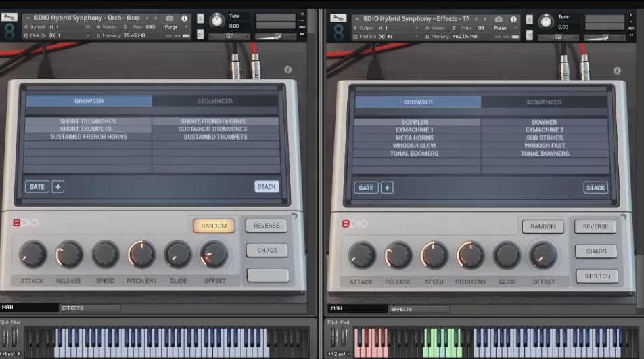Remove the Effects instrument with the X button
644x359 pixels.
coord(631,15)
